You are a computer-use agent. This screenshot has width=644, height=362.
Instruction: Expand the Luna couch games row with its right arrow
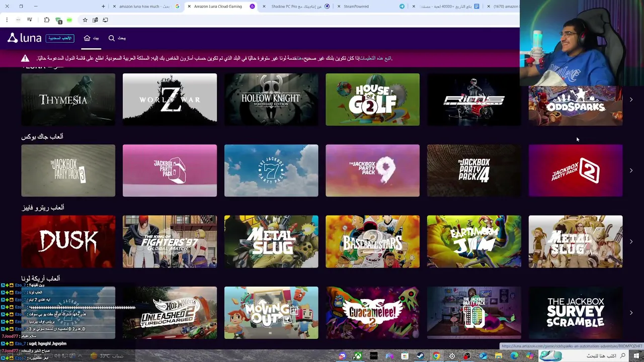pyautogui.click(x=631, y=312)
